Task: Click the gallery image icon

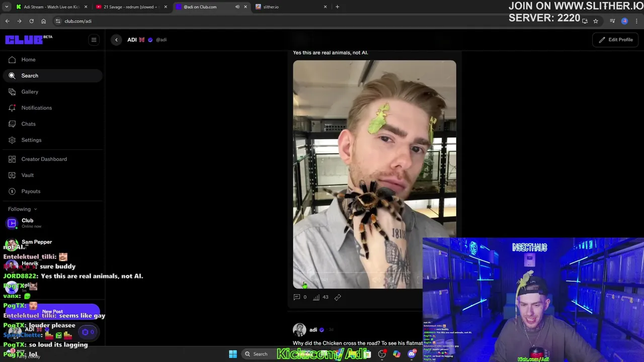Action: tap(12, 92)
